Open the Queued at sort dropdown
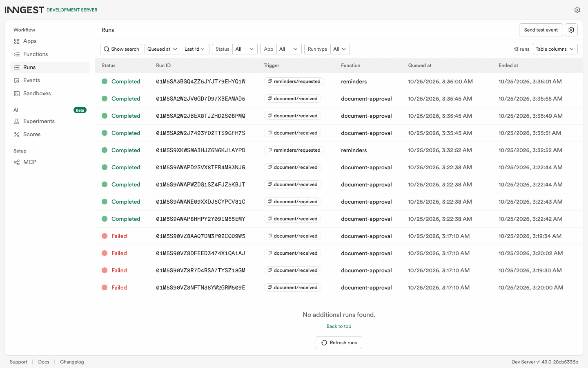Screen dimensions: 588x368 pyautogui.click(x=163, y=49)
